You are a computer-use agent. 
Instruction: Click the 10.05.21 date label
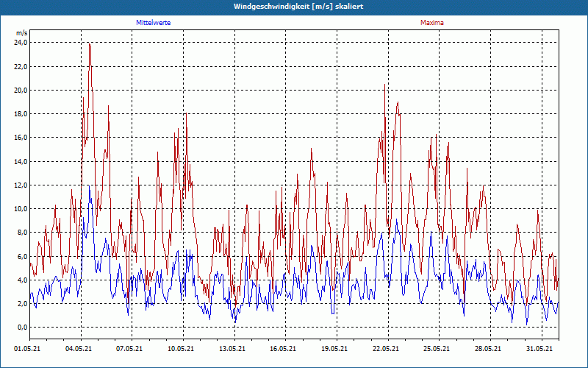(x=181, y=349)
